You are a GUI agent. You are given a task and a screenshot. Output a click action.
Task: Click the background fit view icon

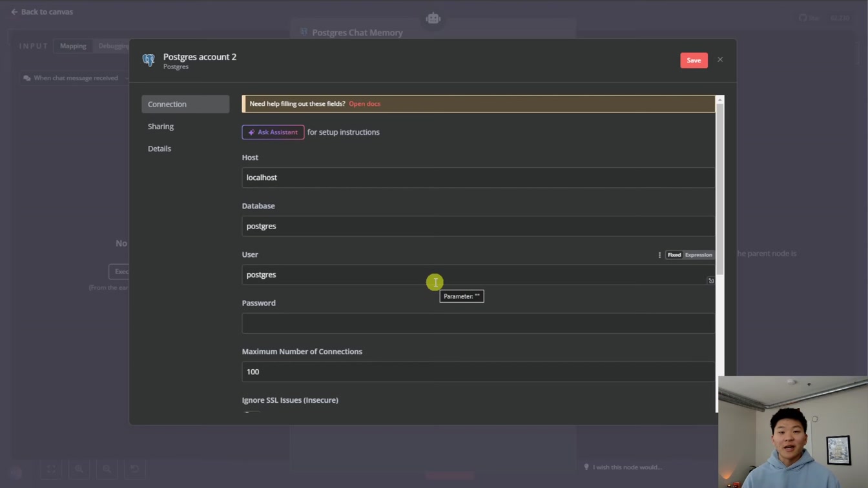pyautogui.click(x=51, y=469)
